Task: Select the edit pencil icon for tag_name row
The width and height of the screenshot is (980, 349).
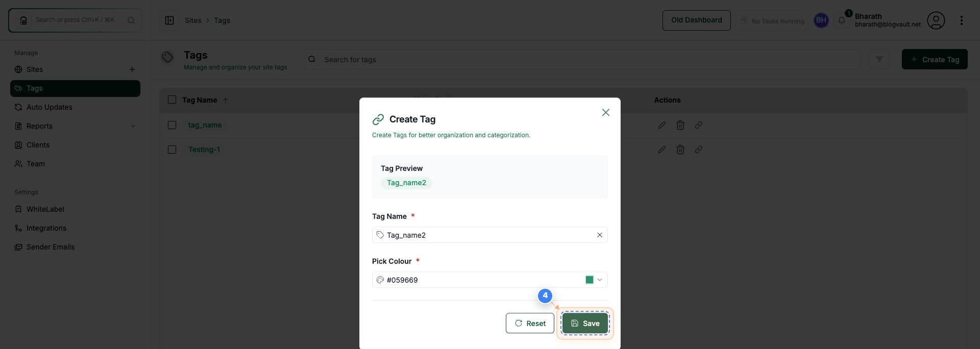Action: [661, 125]
